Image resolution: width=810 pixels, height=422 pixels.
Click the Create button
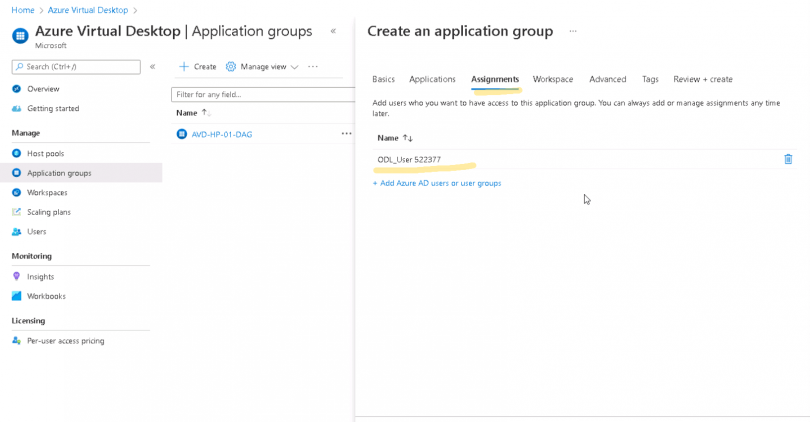[x=198, y=67]
